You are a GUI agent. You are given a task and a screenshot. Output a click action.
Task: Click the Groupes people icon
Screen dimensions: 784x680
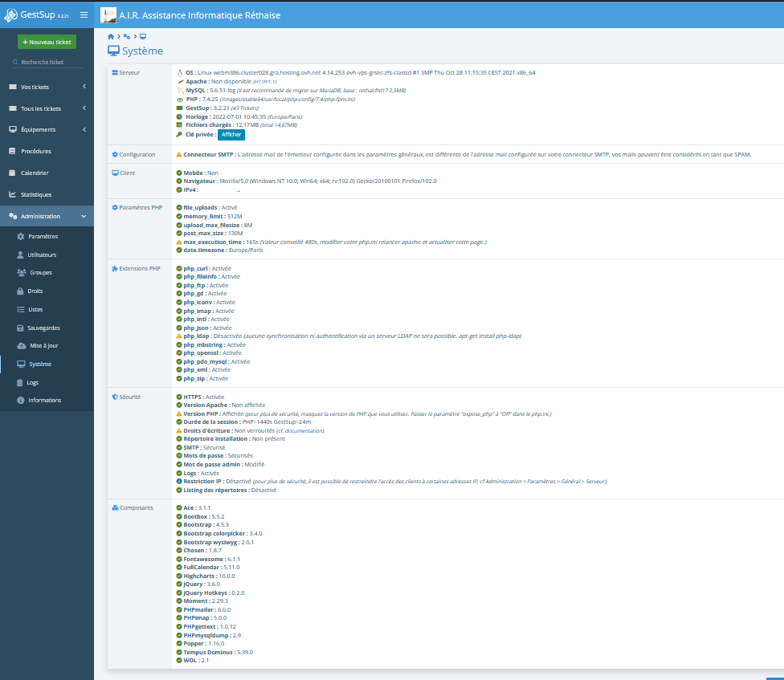22,273
